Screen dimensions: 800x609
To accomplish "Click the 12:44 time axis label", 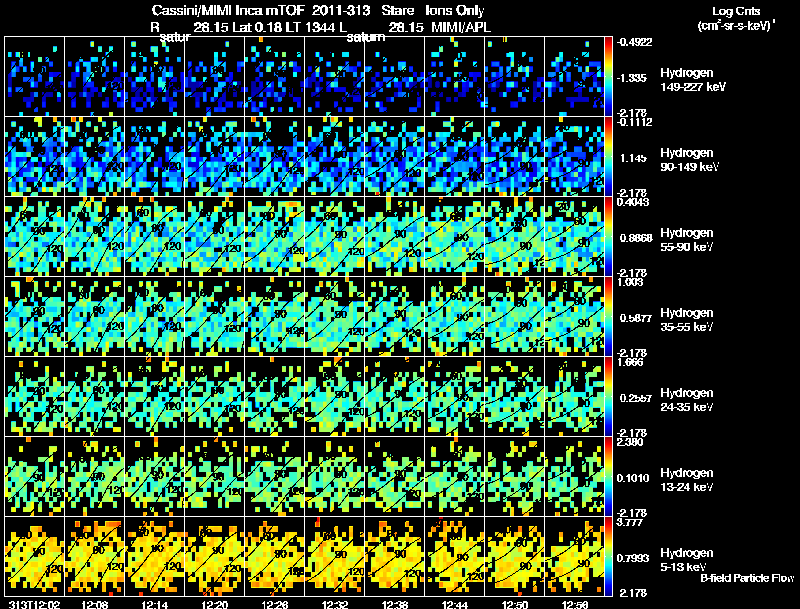I will [x=455, y=604].
